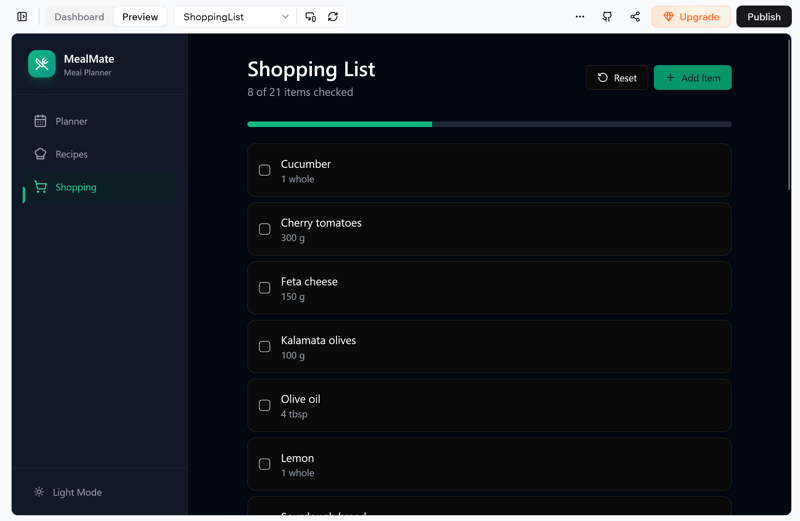Click the MealMate logo icon
This screenshot has height=521, width=800.
point(42,64)
